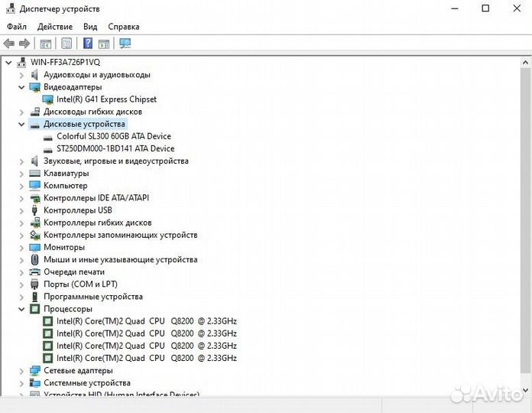Image resolution: width=532 pixels, height=413 pixels.
Task: Click the disk icon of Colorful SL300 60GB
Action: 48,138
